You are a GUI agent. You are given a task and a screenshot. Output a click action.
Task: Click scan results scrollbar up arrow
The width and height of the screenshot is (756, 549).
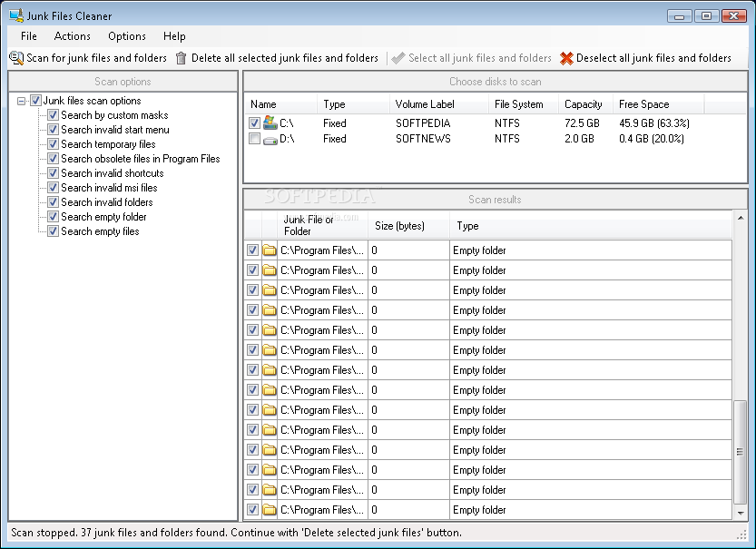[x=740, y=218]
